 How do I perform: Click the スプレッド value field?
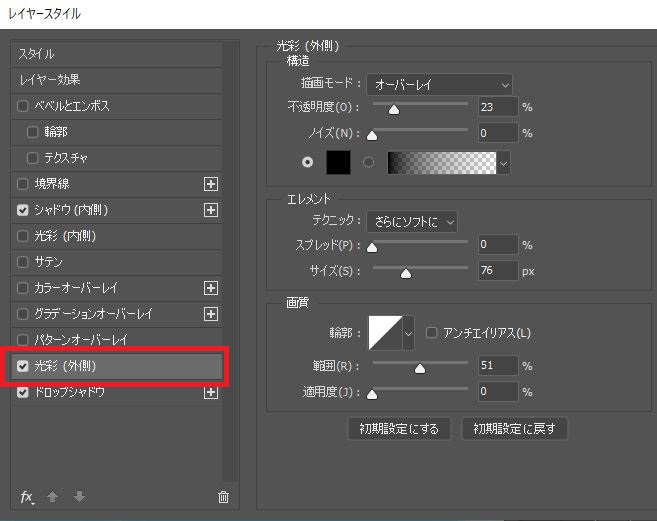pyautogui.click(x=498, y=245)
